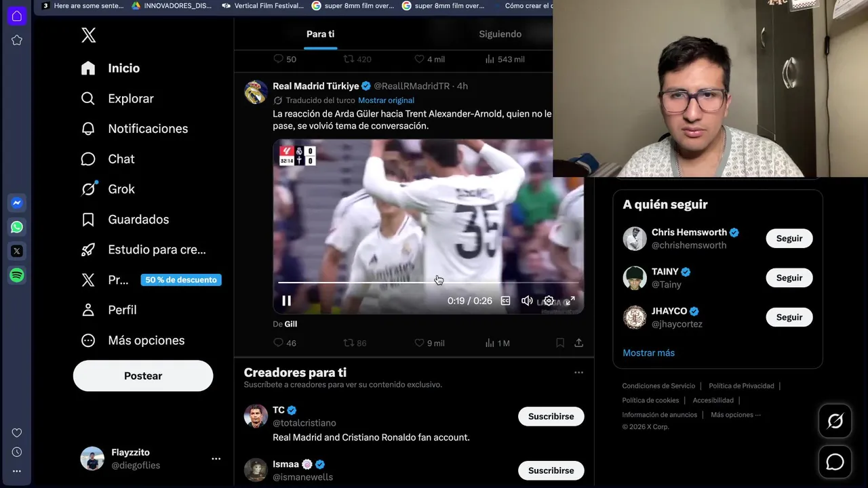This screenshot has width=868, height=488.
Task: Open Condiciones de Servicio link
Action: [x=658, y=386]
